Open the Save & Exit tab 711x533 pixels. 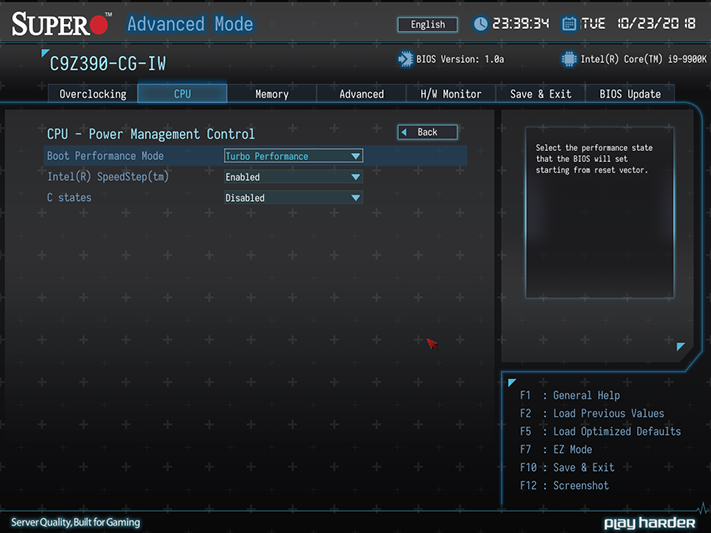pos(541,94)
